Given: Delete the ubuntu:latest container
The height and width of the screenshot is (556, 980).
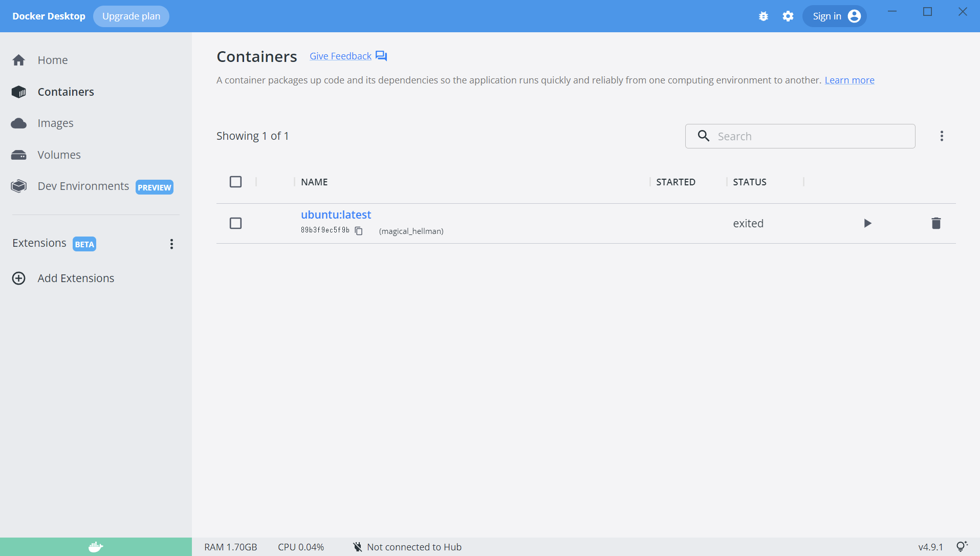Looking at the screenshot, I should (x=936, y=223).
